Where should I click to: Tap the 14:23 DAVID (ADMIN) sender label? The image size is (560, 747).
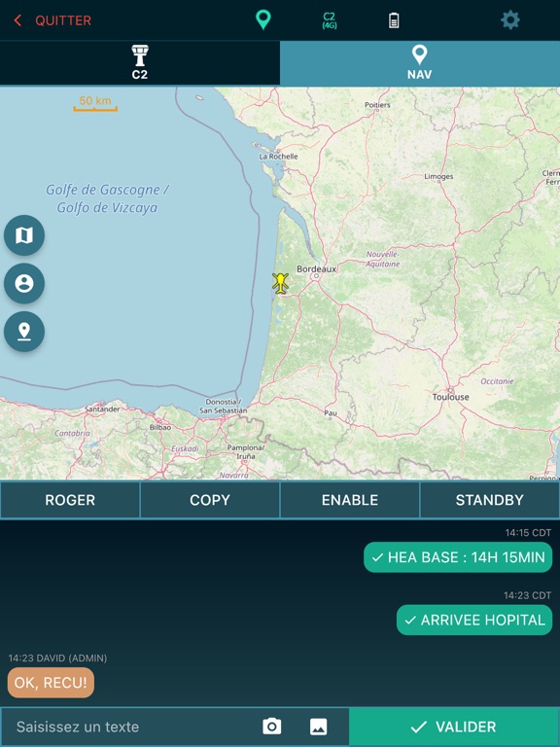[x=57, y=658]
